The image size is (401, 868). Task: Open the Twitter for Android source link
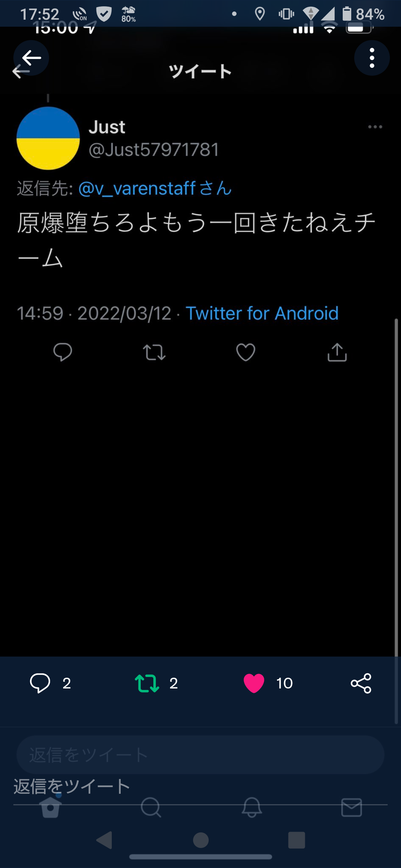point(262,313)
